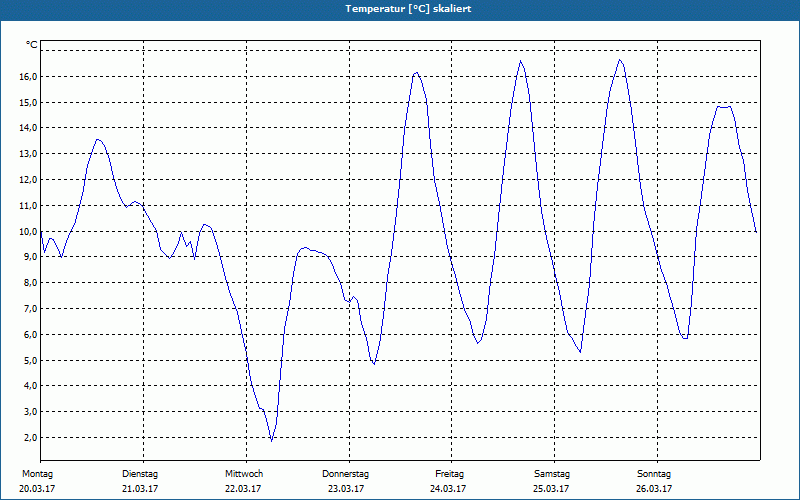Click the 11,0 axis label
The height and width of the screenshot is (500, 800).
(28, 206)
